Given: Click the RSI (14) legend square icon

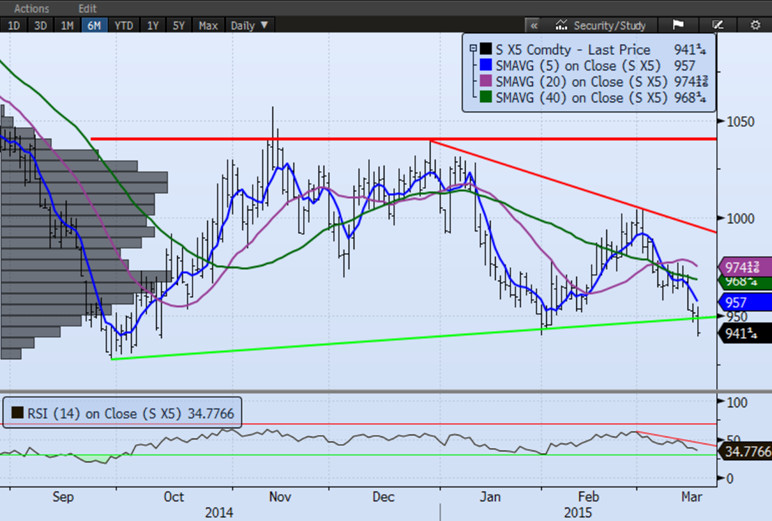Looking at the screenshot, I should 16,412.
